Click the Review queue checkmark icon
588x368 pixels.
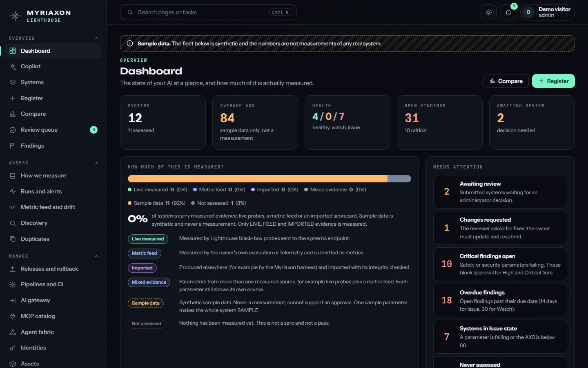pyautogui.click(x=13, y=130)
